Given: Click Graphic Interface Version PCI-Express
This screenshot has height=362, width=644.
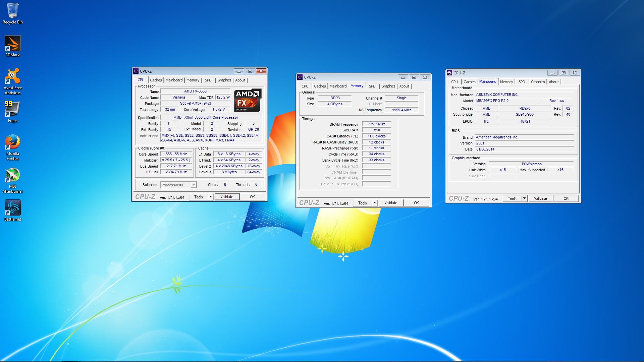Looking at the screenshot, I should [531, 164].
